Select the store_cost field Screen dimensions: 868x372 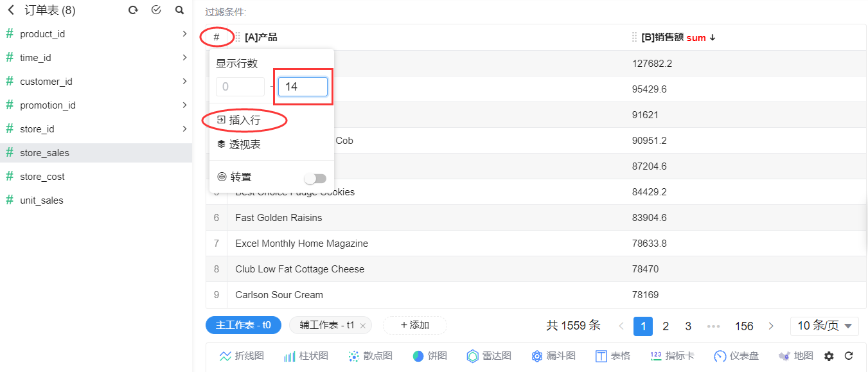click(96, 176)
